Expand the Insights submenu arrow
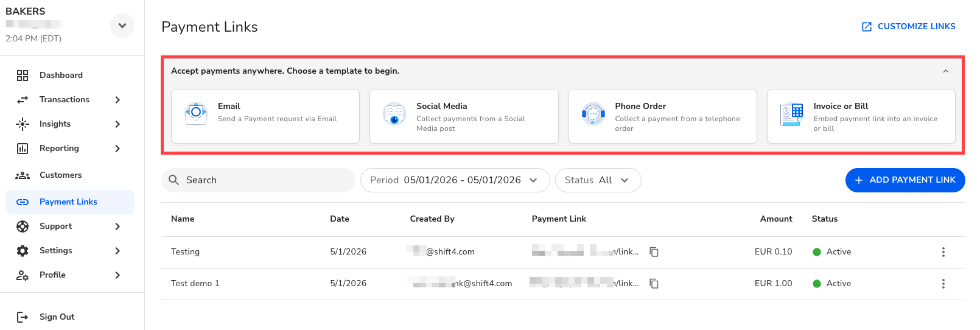This screenshot has height=330, width=980. click(x=117, y=124)
